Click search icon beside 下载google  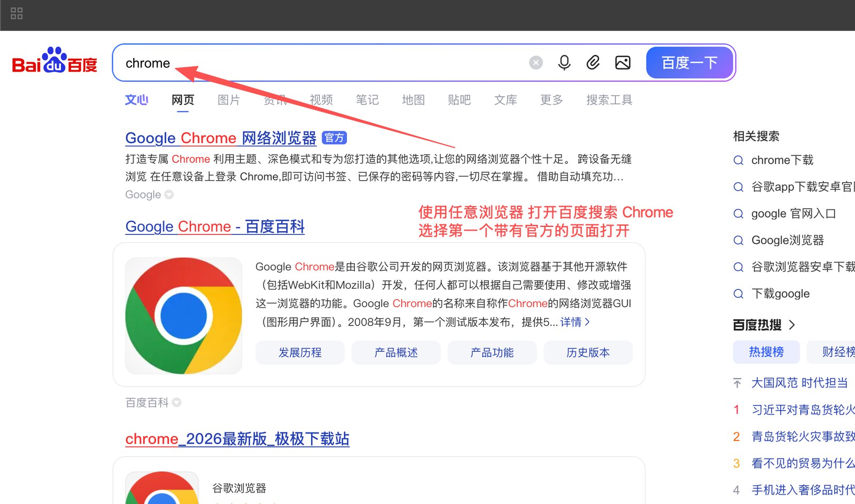tap(739, 294)
